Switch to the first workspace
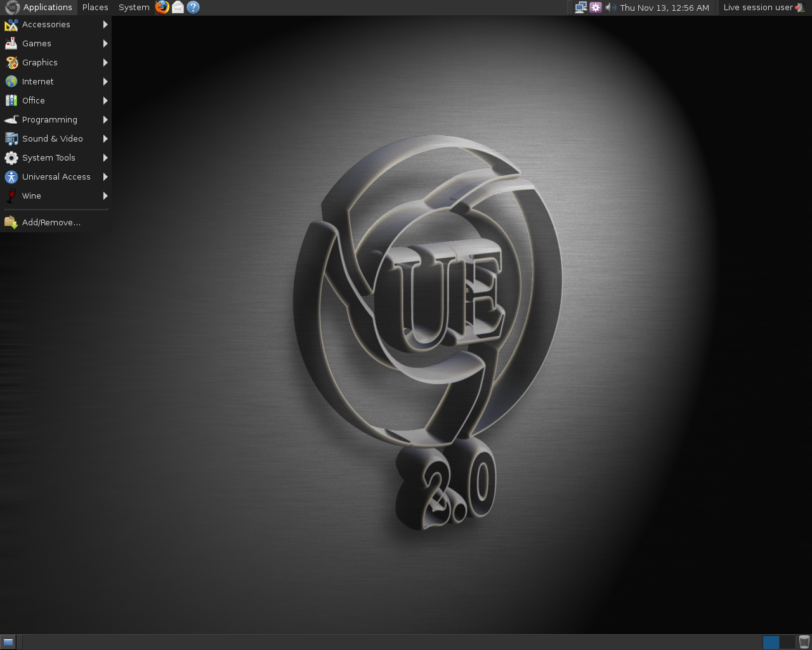 point(771,642)
